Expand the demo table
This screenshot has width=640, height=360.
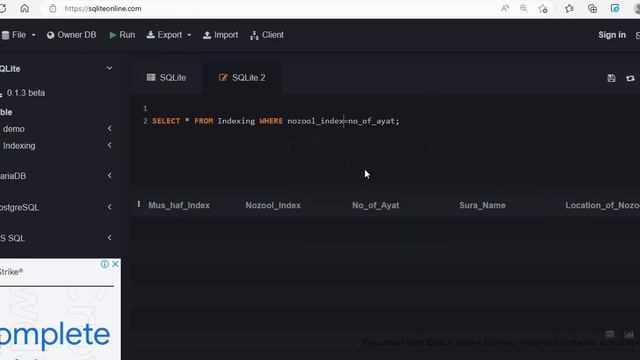109,129
